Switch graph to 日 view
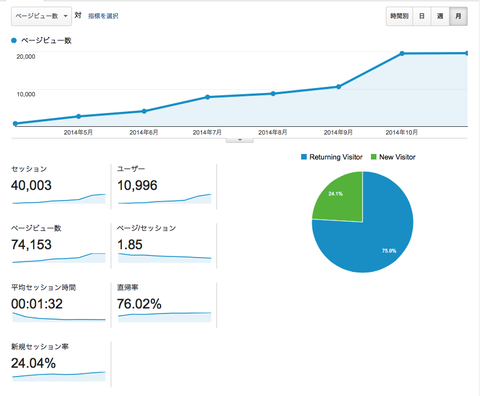The height and width of the screenshot is (396, 480). pyautogui.click(x=422, y=16)
